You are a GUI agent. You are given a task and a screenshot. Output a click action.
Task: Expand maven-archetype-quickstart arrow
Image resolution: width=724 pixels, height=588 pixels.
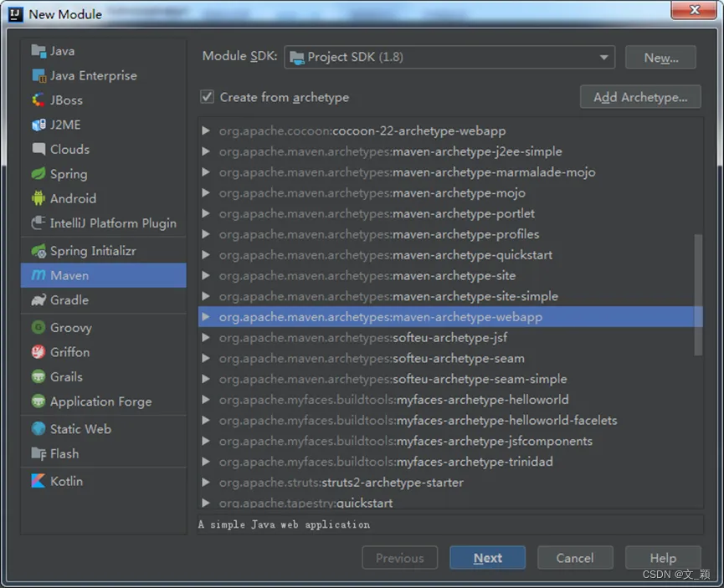click(x=206, y=255)
